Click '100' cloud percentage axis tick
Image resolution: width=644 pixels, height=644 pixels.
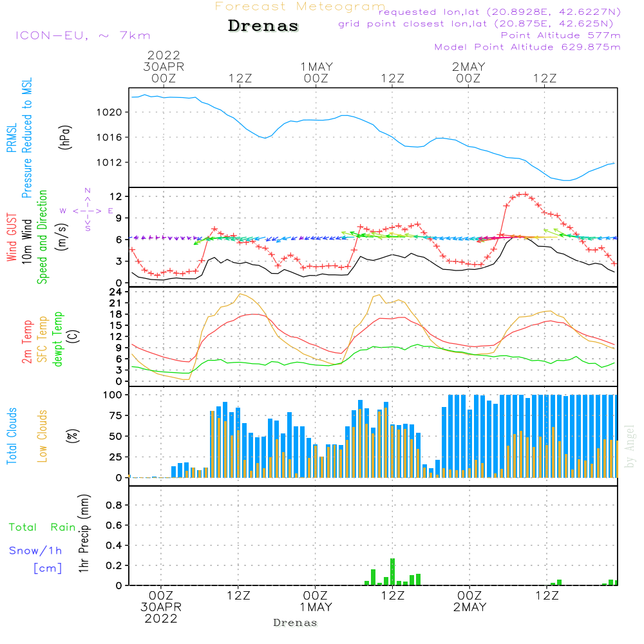point(113,395)
